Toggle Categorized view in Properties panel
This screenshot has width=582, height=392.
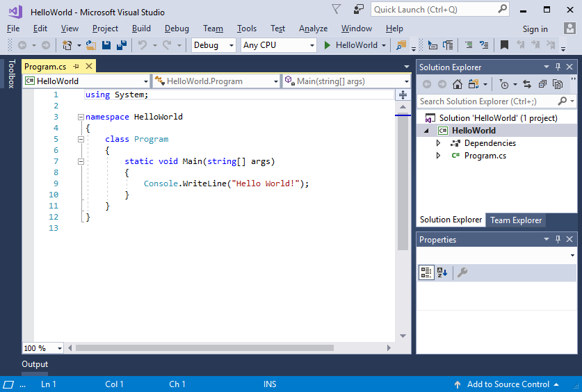(x=426, y=272)
